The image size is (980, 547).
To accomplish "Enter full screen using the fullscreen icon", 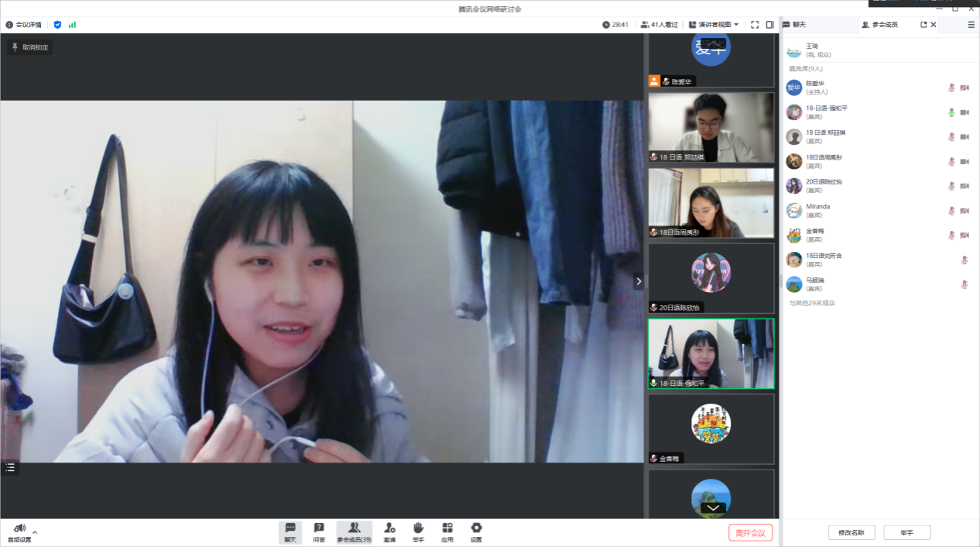I will (x=755, y=25).
